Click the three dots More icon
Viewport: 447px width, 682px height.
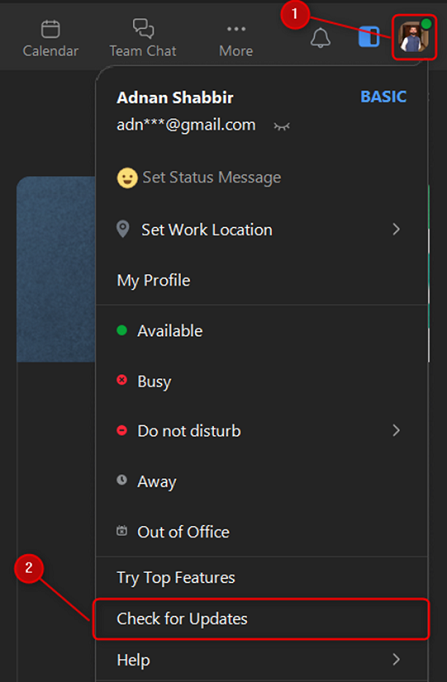pyautogui.click(x=236, y=29)
